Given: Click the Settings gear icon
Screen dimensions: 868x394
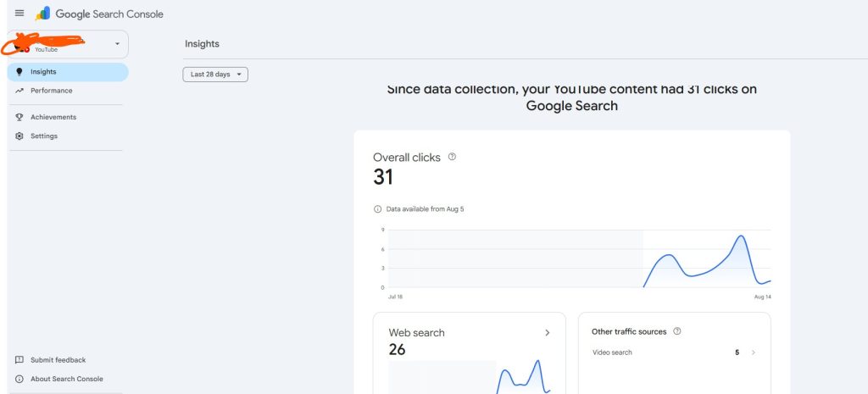Looking at the screenshot, I should tap(19, 136).
